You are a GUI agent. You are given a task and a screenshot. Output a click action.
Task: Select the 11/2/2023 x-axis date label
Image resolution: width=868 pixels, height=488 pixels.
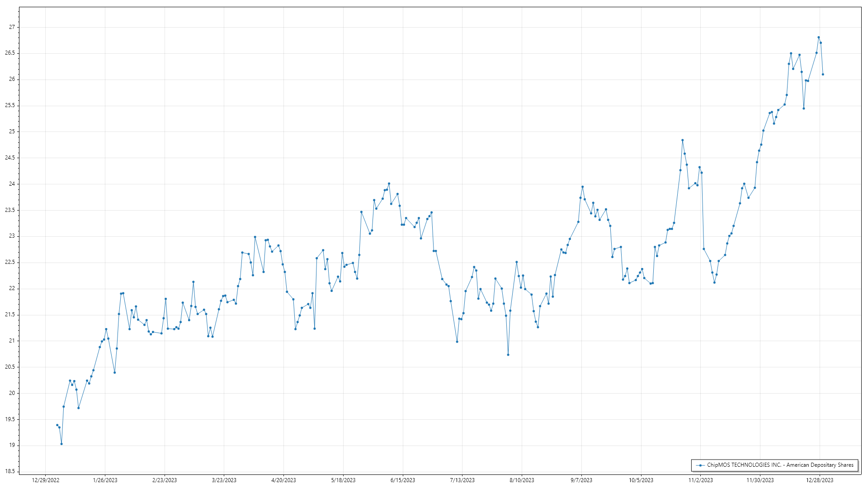700,480
